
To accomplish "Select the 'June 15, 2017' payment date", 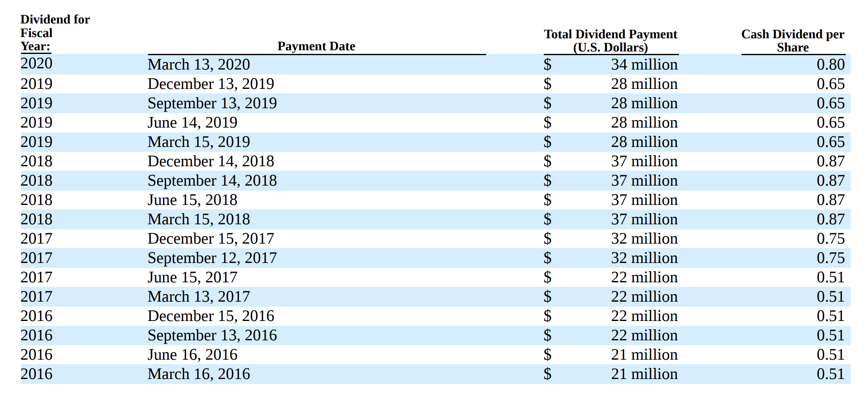I will point(192,277).
